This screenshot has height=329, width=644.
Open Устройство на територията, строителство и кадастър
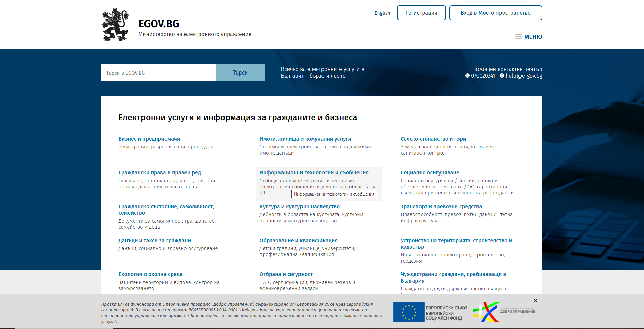click(456, 244)
